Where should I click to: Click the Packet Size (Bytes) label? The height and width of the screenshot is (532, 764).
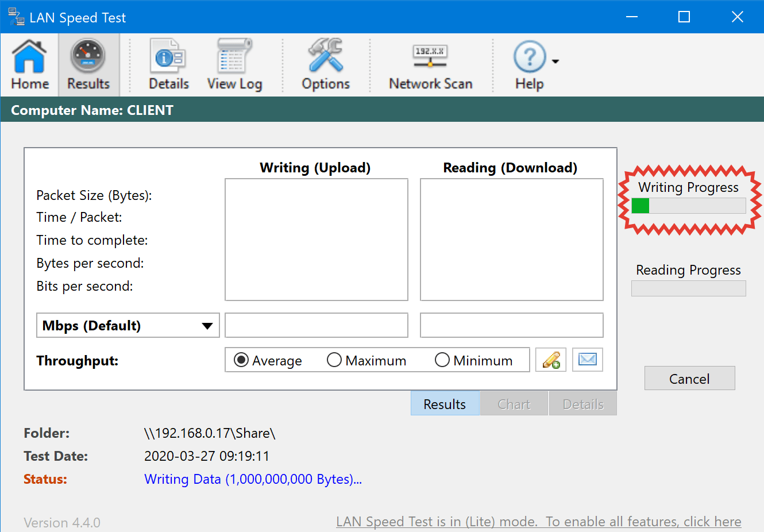point(94,195)
